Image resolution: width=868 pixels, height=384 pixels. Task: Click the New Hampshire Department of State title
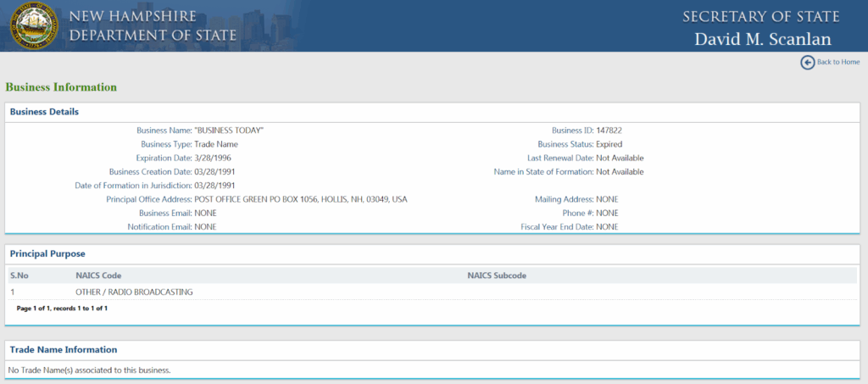pyautogui.click(x=132, y=25)
